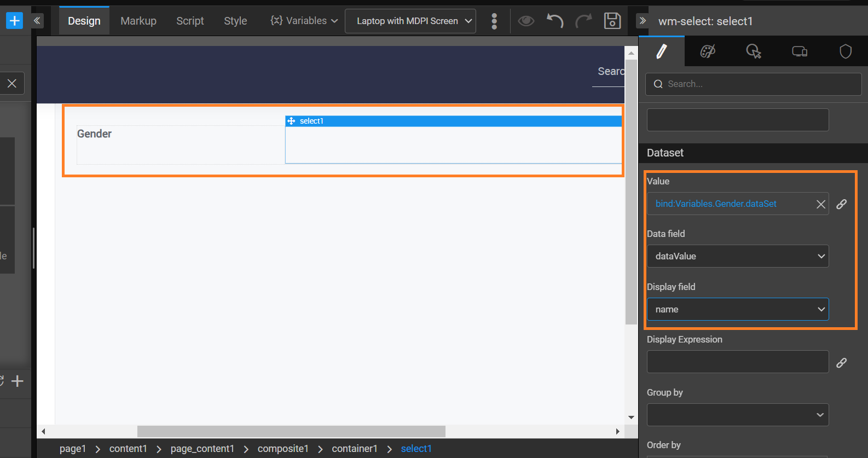
Task: Toggle the preview eye icon
Action: [526, 21]
